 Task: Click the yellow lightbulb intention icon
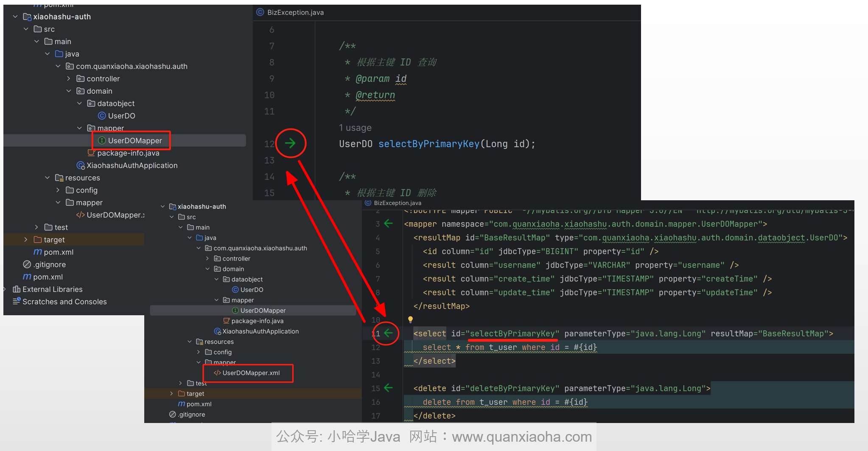tap(410, 319)
